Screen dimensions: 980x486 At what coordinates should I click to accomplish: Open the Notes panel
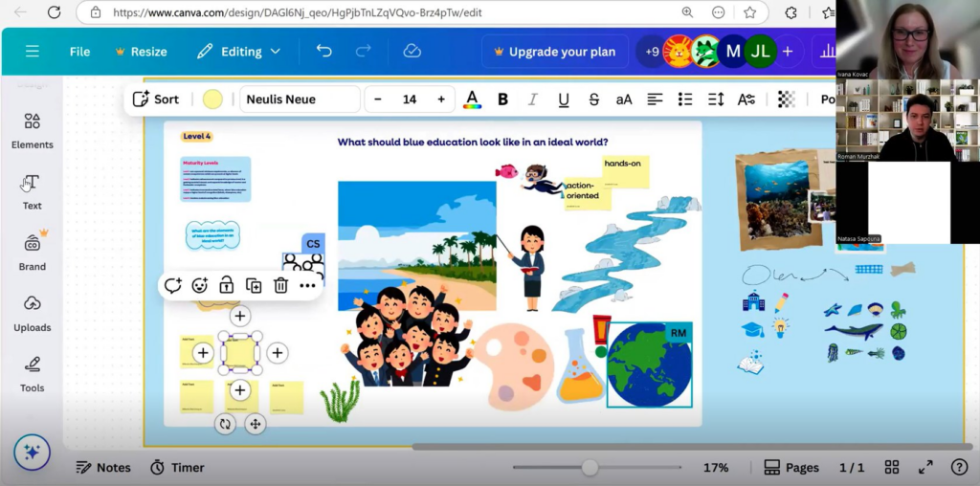103,468
